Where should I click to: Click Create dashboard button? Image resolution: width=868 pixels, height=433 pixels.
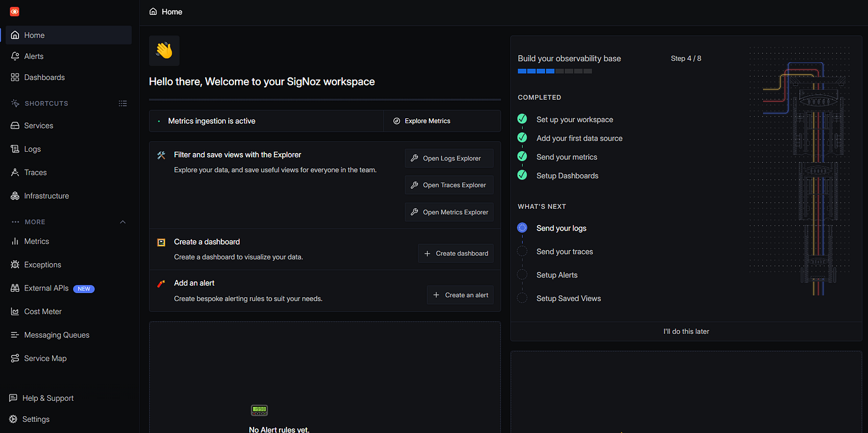(x=456, y=253)
